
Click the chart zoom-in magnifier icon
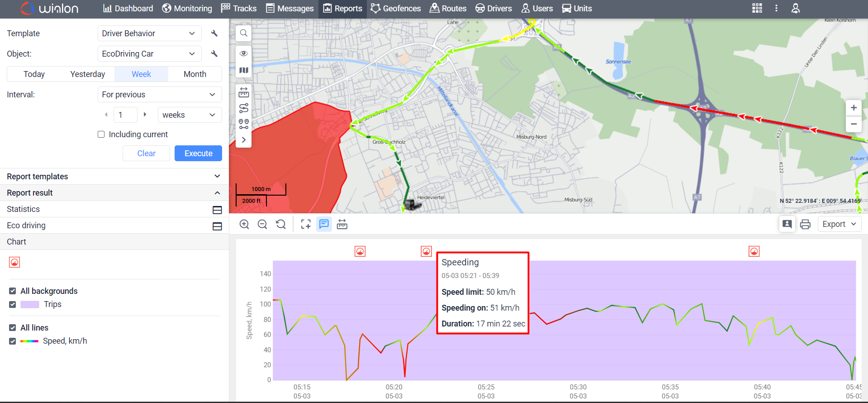click(244, 225)
